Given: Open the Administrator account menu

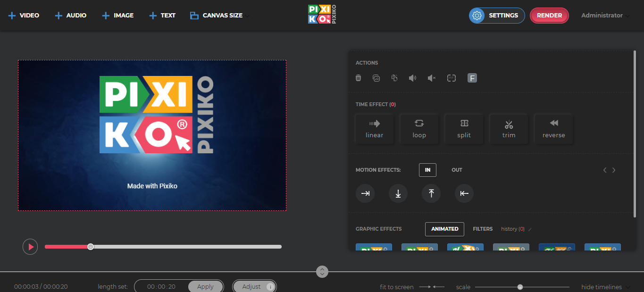Looking at the screenshot, I should point(605,16).
